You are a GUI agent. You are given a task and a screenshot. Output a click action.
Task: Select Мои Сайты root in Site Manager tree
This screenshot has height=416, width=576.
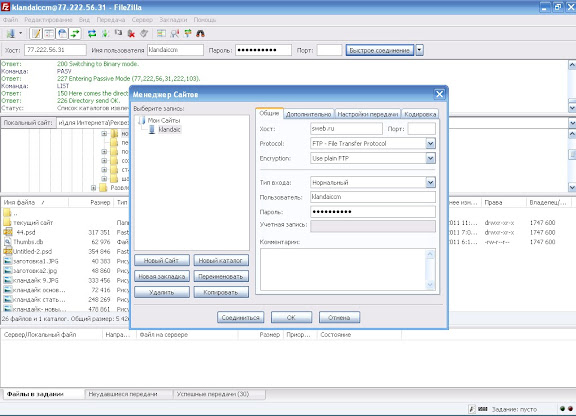pos(164,120)
